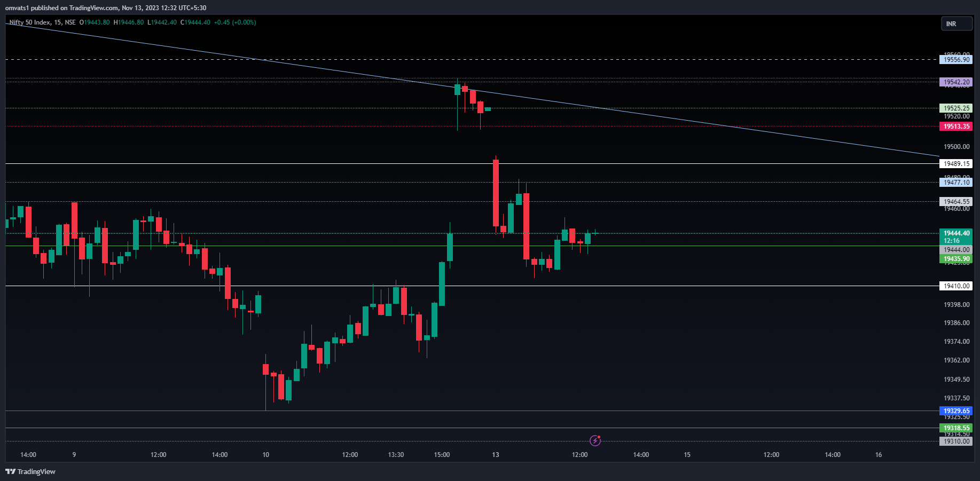Click the 19374.00 price scale value
This screenshot has width=980, height=481.
point(957,342)
